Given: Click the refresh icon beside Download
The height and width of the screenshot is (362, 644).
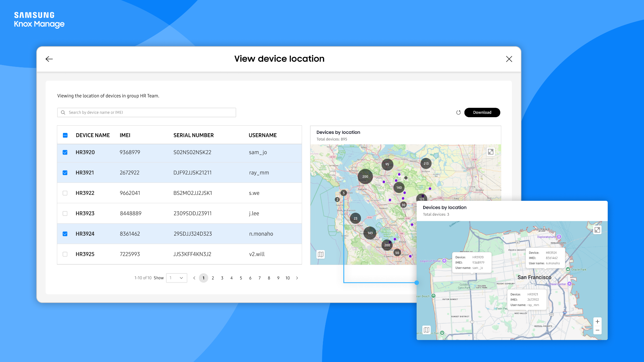Looking at the screenshot, I should click(458, 112).
